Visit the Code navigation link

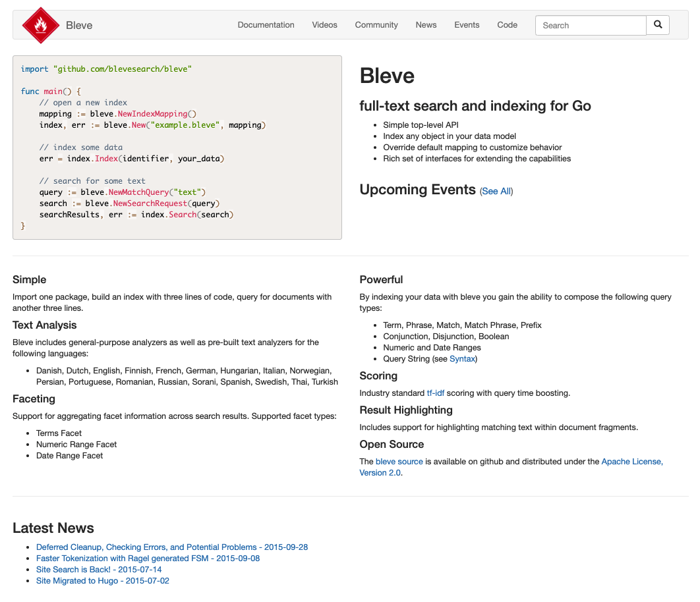(x=507, y=25)
